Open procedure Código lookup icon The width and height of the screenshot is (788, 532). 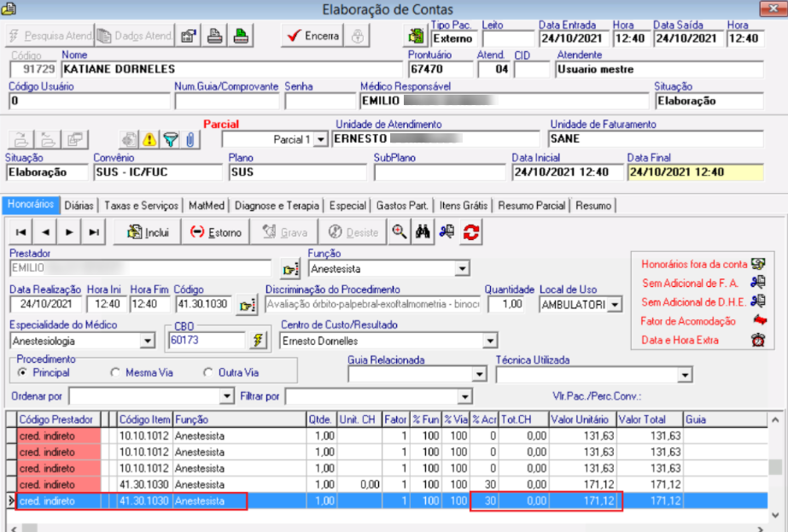(247, 305)
